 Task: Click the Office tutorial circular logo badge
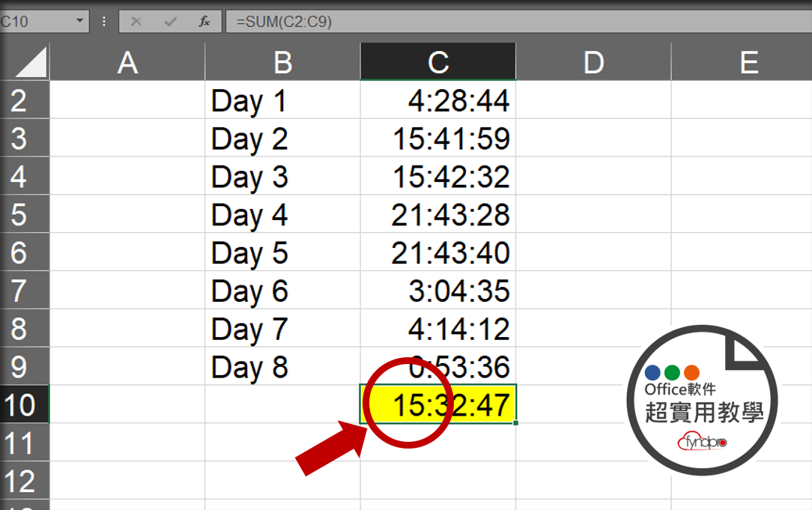point(702,400)
